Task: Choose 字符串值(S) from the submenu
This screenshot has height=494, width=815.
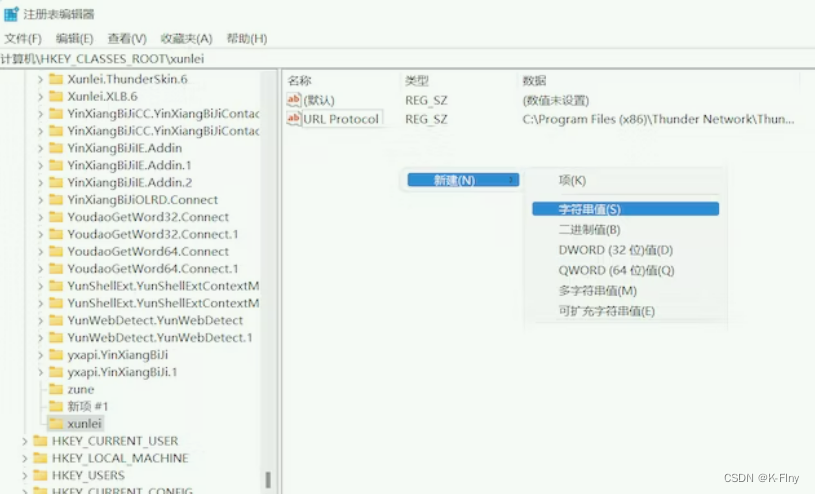Action: [625, 209]
